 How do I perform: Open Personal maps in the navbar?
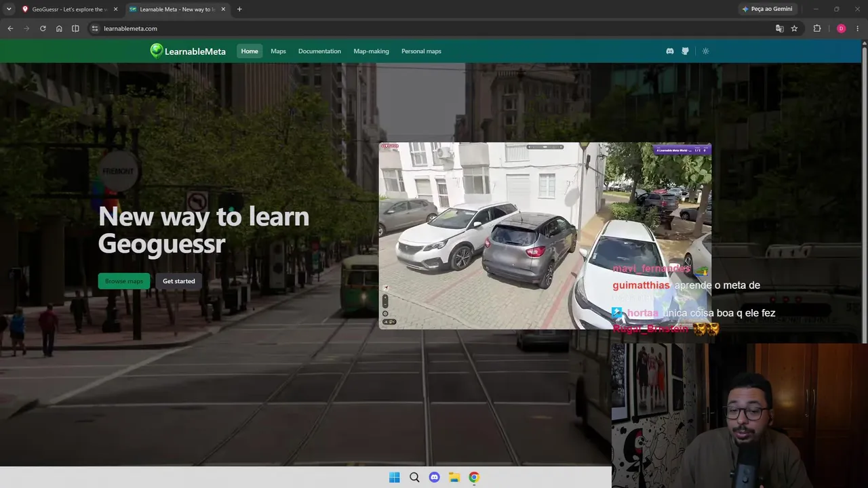[421, 51]
